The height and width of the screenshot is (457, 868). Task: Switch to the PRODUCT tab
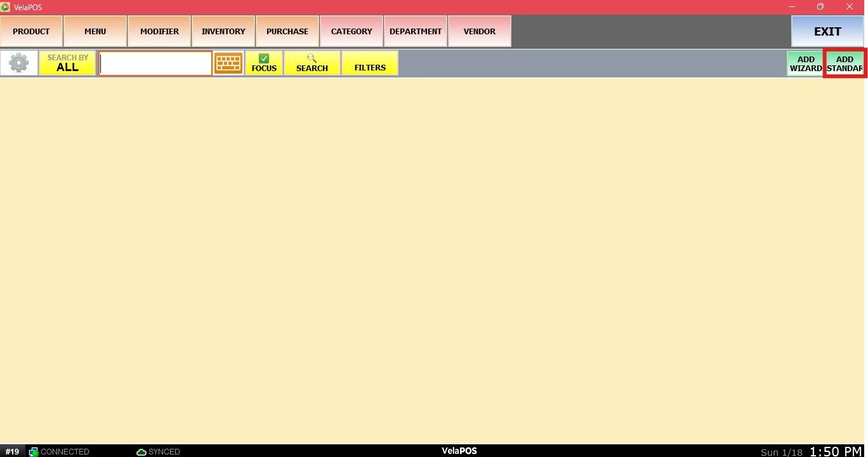point(31,31)
